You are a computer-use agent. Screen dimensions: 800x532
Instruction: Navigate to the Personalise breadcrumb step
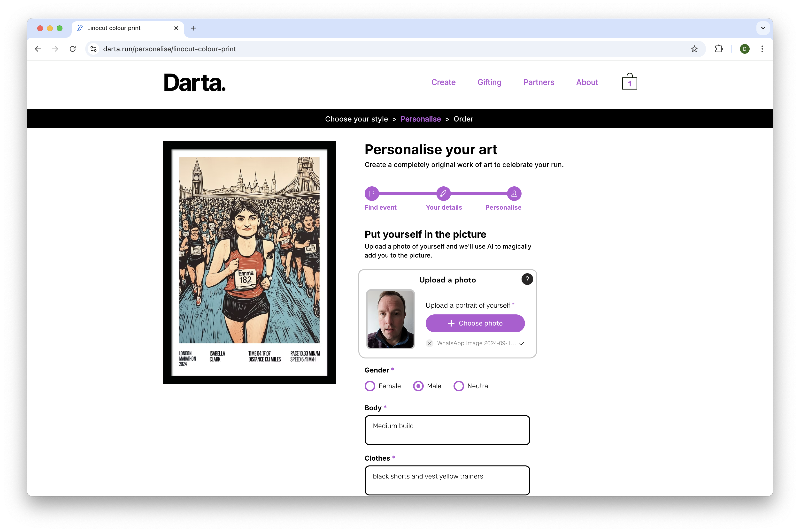click(421, 119)
